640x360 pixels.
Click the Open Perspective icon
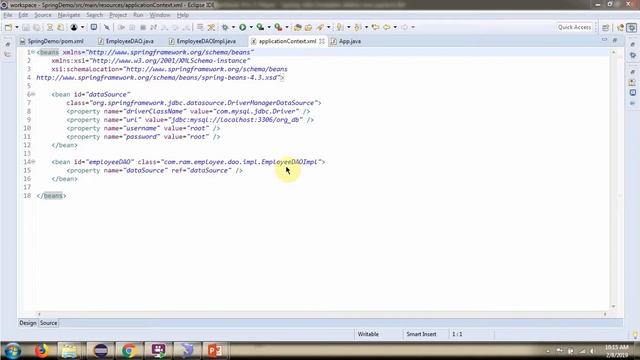[606, 27]
